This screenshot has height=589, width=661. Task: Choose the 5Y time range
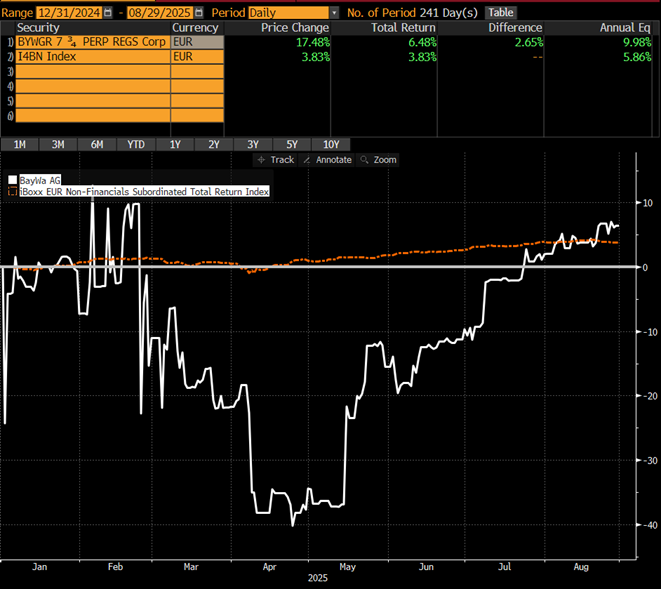tap(291, 144)
